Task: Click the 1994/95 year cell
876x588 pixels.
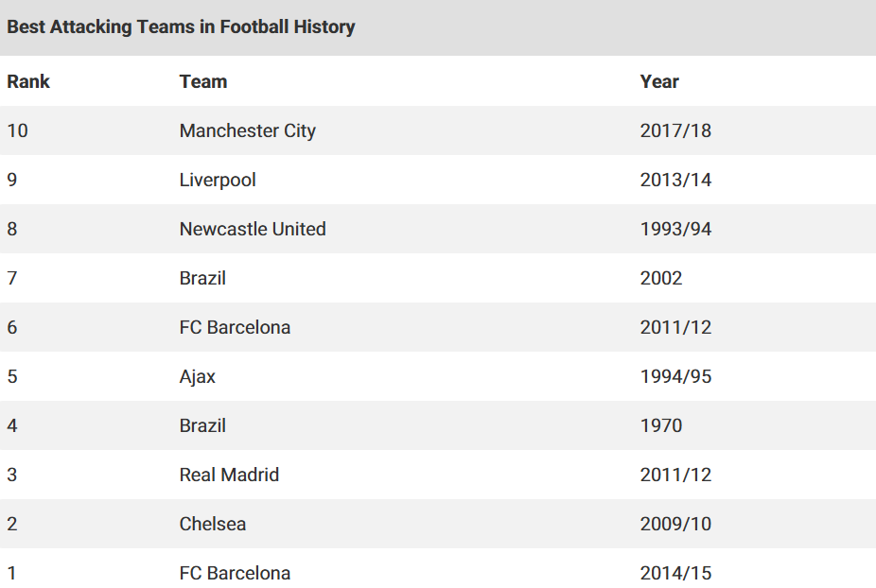Action: pyautogui.click(x=675, y=376)
